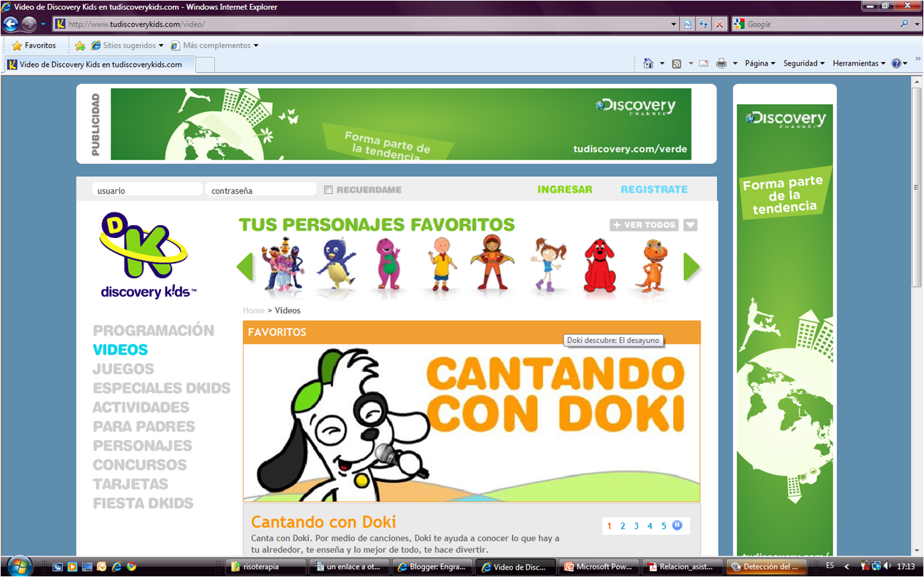Select the girl with pigtails character

click(548, 264)
